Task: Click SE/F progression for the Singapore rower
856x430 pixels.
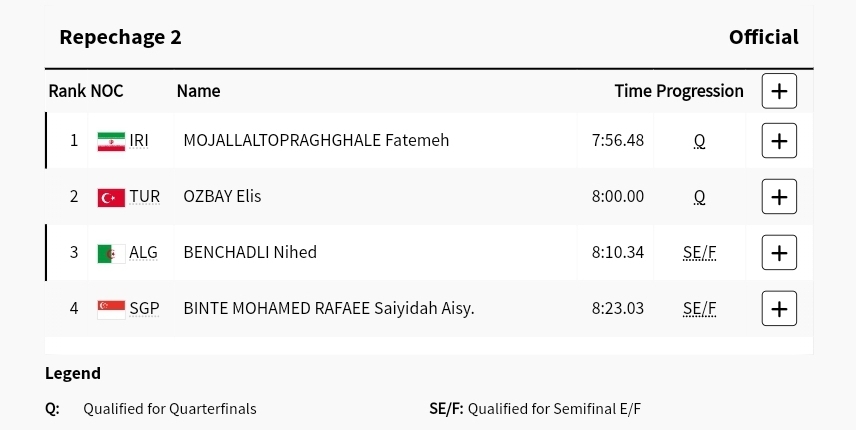Action: pyautogui.click(x=699, y=309)
